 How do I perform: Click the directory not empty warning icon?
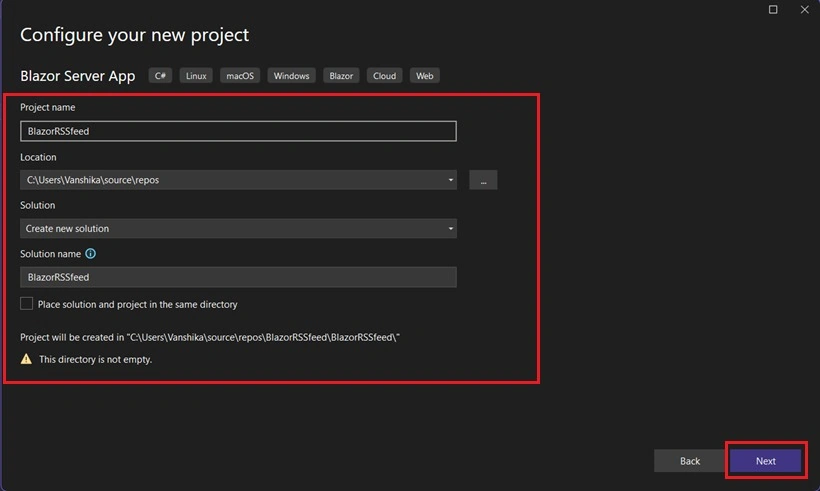(26, 359)
